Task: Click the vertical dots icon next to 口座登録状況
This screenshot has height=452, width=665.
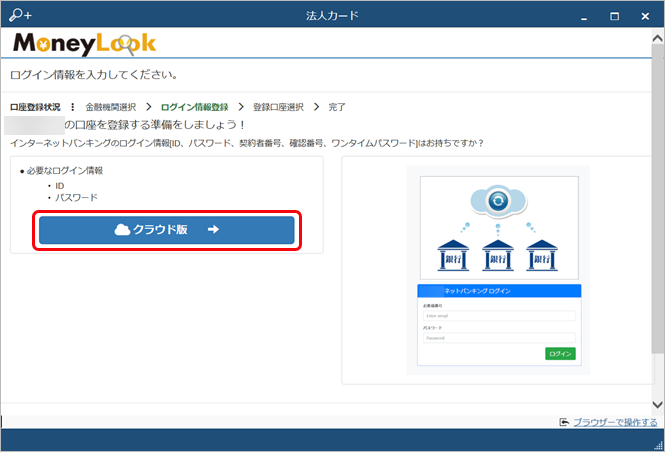Action: pos(73,107)
